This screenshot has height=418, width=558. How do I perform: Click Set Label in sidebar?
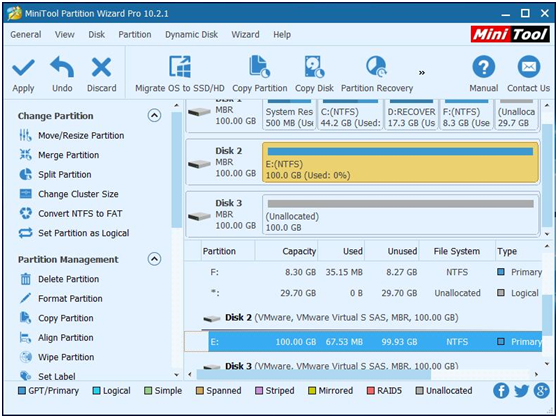coord(47,376)
